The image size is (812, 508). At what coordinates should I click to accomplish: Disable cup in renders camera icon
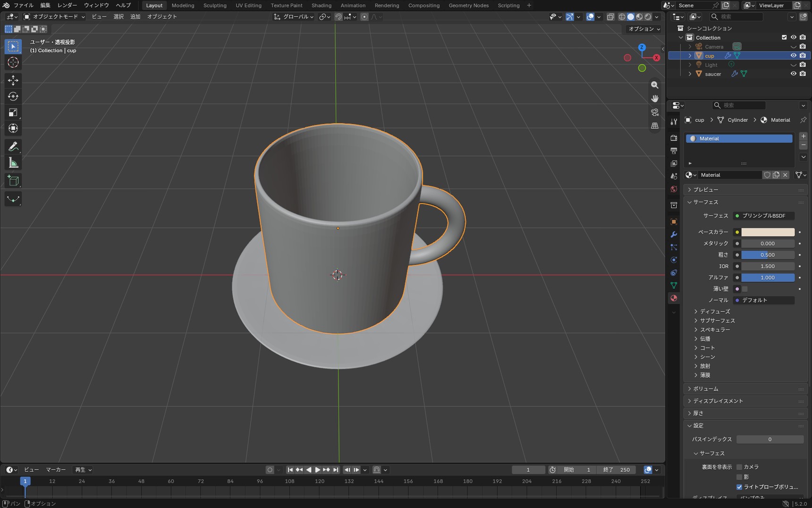pos(803,56)
